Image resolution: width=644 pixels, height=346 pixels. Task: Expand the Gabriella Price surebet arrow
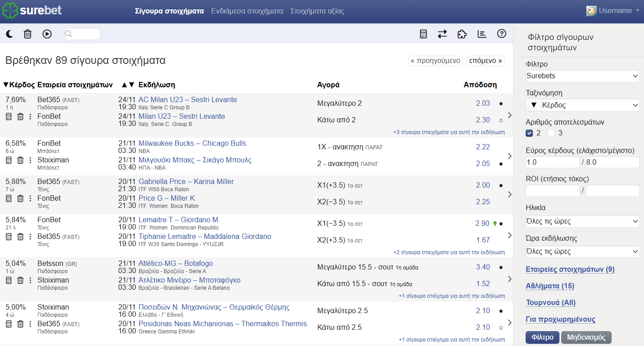(x=509, y=194)
